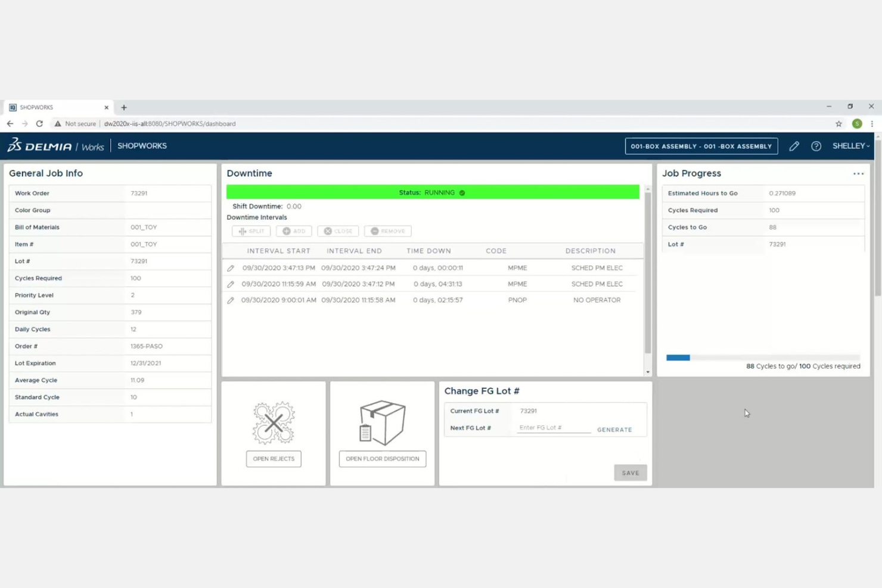Click Generate to create FG lot number

coord(614,430)
